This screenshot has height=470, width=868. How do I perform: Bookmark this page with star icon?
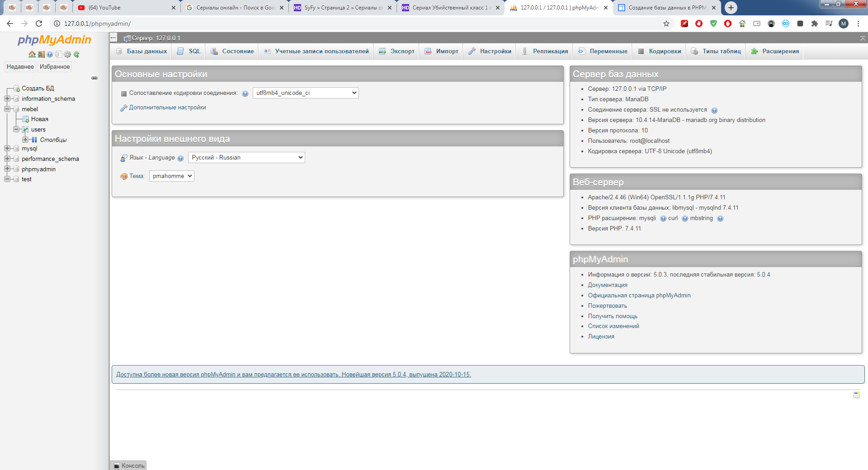pos(666,23)
